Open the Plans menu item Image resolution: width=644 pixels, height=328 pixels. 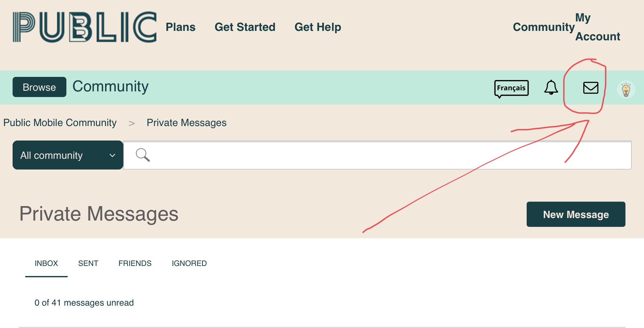[x=181, y=27]
